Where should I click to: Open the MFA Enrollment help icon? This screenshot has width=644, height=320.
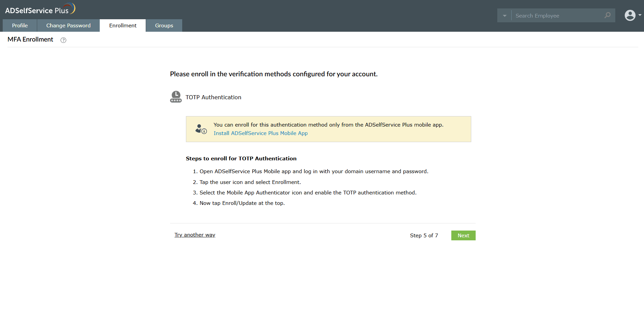(x=63, y=40)
